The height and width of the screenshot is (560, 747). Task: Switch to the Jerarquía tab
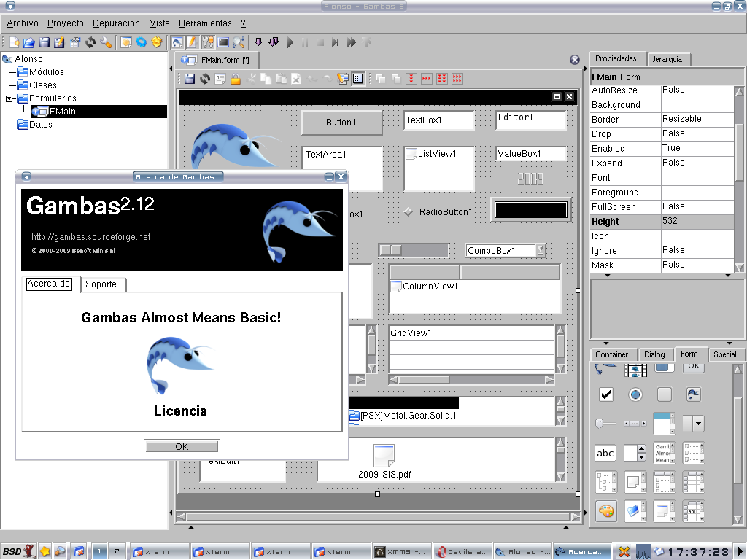(x=668, y=59)
